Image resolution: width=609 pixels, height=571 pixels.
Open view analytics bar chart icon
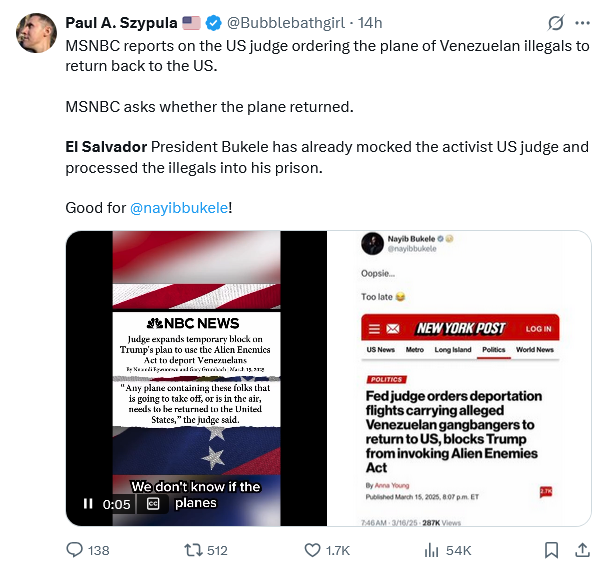click(432, 549)
